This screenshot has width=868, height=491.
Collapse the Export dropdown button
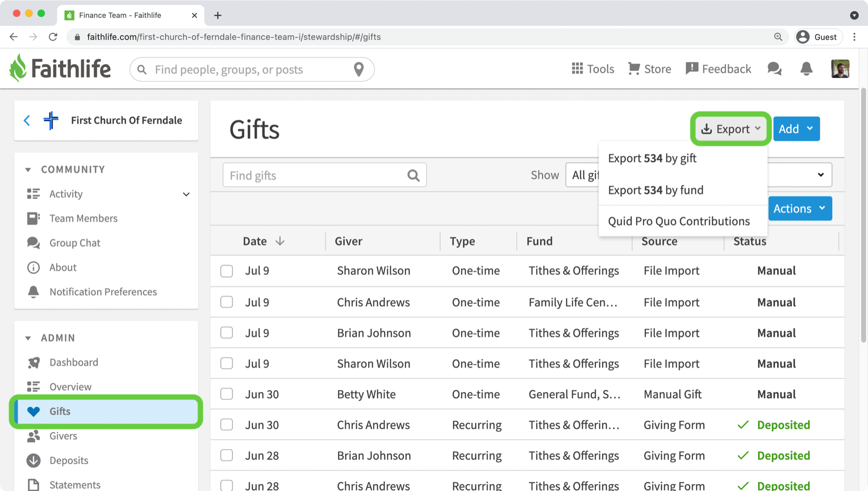(731, 129)
